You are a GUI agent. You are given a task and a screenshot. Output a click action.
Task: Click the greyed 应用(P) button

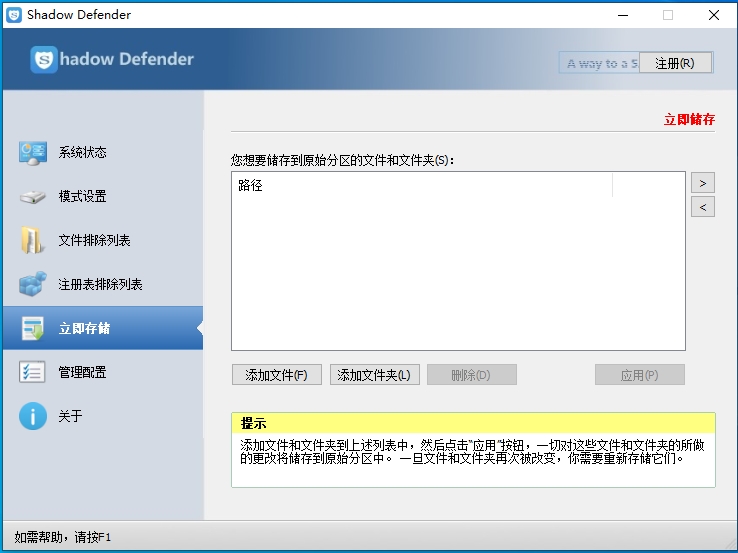[x=640, y=375]
